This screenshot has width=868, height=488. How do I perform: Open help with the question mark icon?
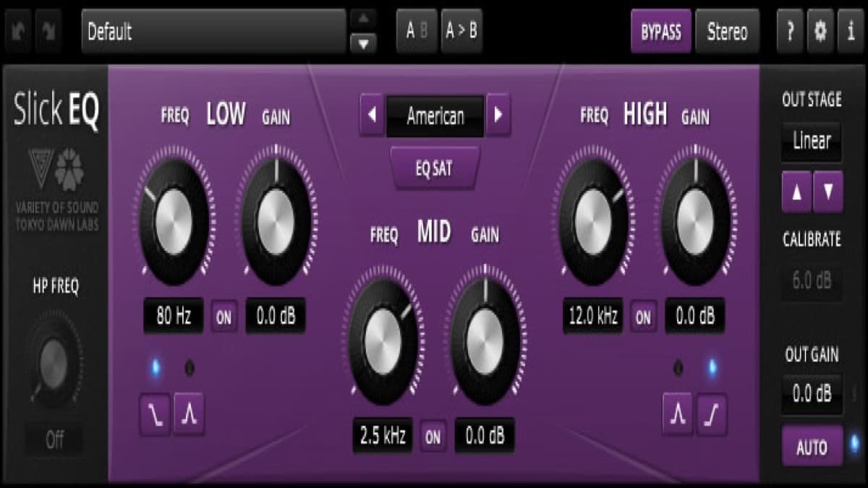point(790,32)
